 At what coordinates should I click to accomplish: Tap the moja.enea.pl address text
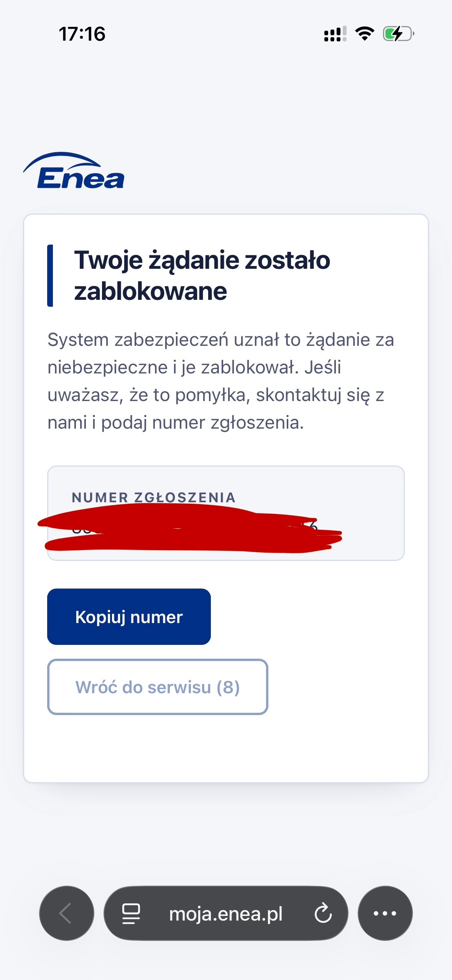[x=226, y=914]
